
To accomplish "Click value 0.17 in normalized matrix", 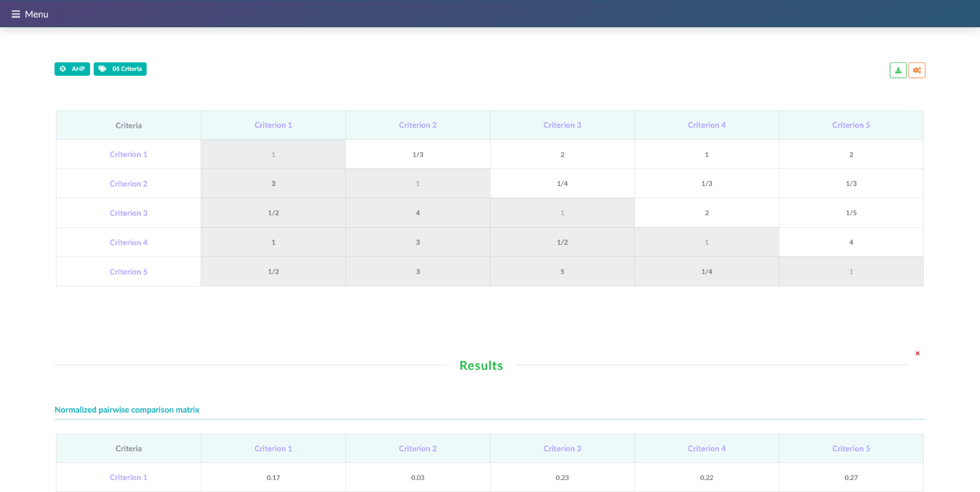I will pyautogui.click(x=273, y=478).
